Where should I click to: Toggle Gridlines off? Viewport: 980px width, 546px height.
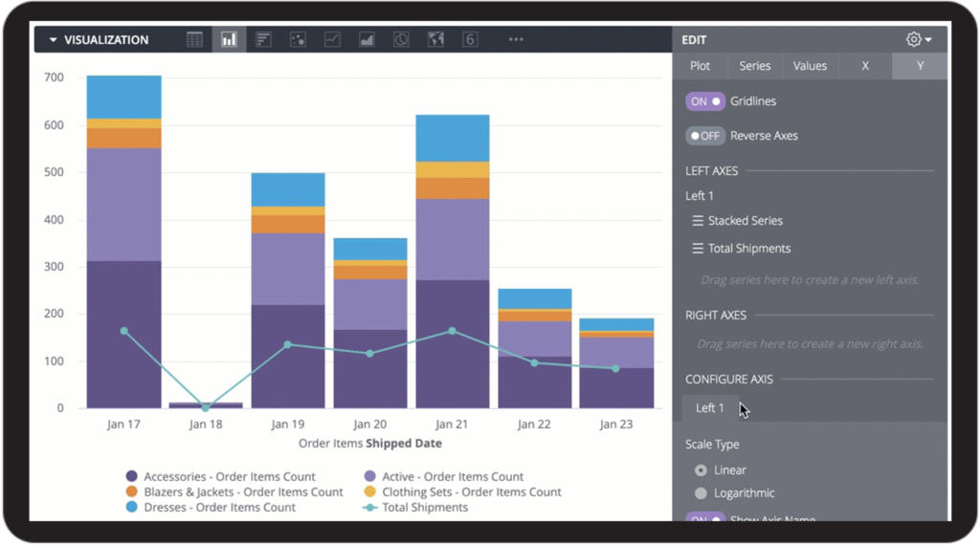tap(705, 101)
